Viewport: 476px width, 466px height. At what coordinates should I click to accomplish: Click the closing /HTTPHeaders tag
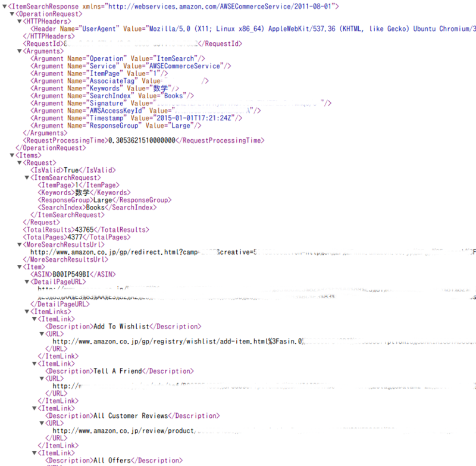click(49, 36)
